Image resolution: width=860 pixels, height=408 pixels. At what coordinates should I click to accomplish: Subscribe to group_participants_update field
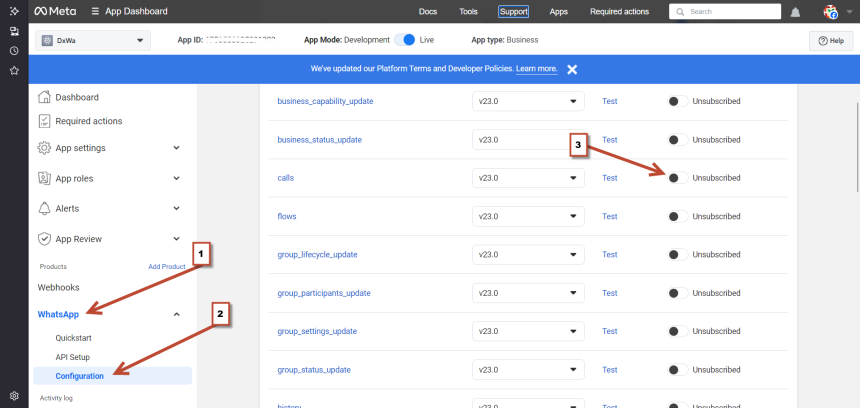[x=677, y=293]
